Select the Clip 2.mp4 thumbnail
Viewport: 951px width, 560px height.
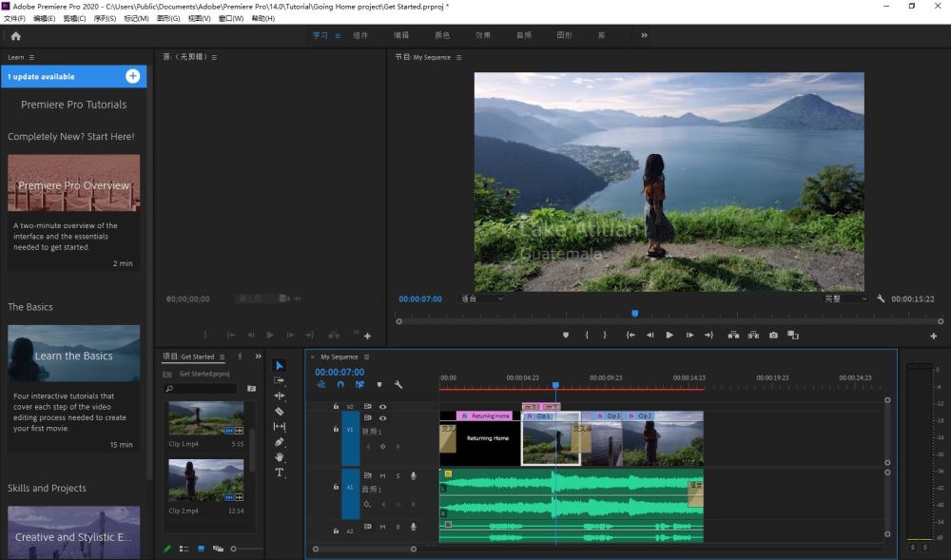(x=206, y=480)
